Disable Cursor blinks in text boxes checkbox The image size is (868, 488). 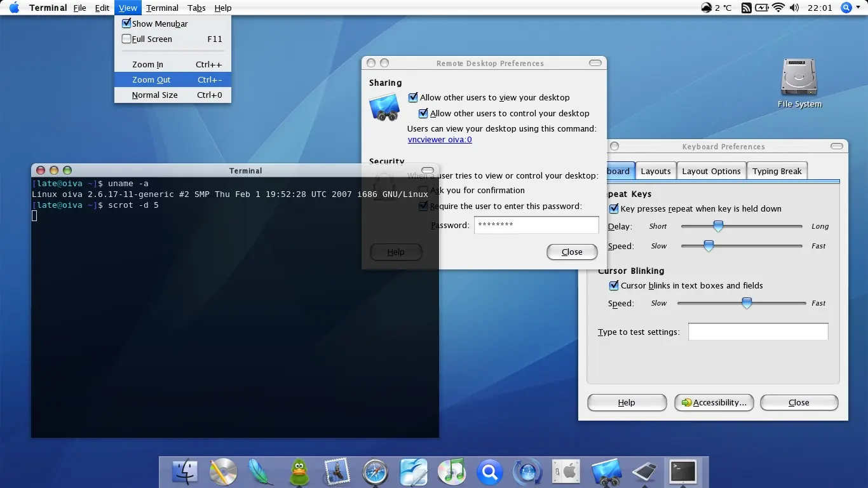(x=614, y=285)
